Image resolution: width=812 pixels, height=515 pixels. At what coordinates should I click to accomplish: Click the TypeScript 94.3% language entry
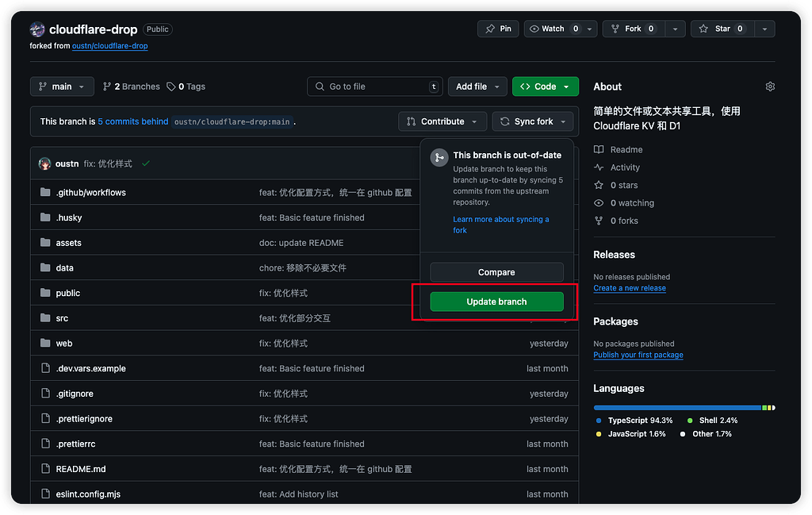[x=634, y=421]
